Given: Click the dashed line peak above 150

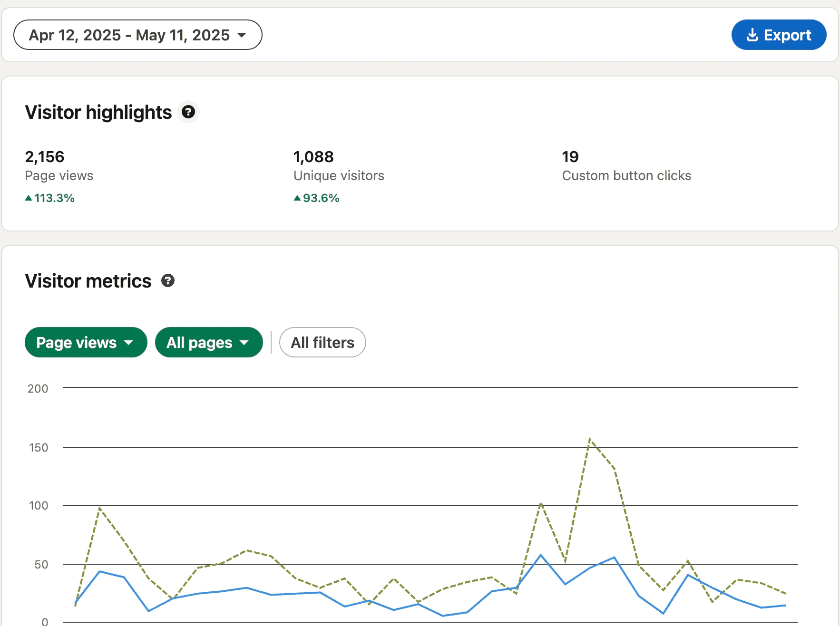Looking at the screenshot, I should tap(590, 439).
